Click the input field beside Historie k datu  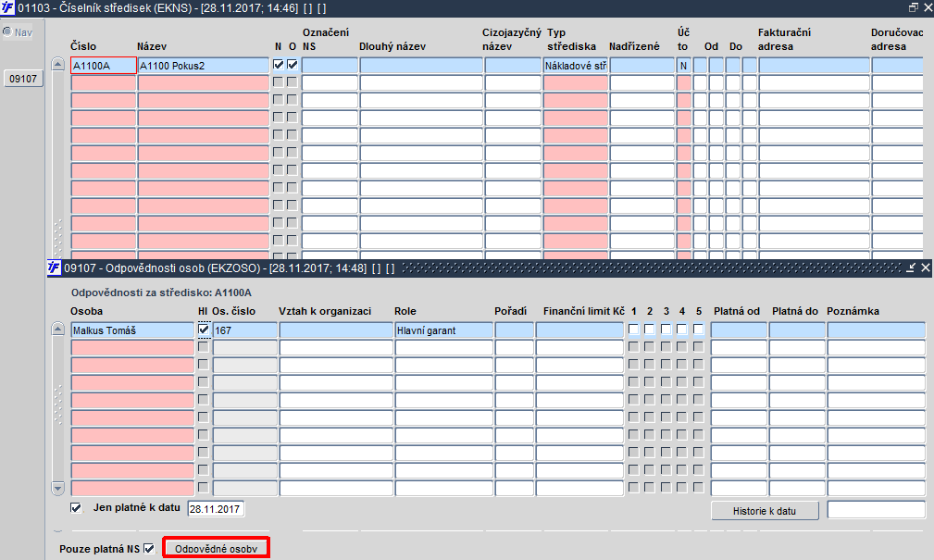[x=877, y=509]
